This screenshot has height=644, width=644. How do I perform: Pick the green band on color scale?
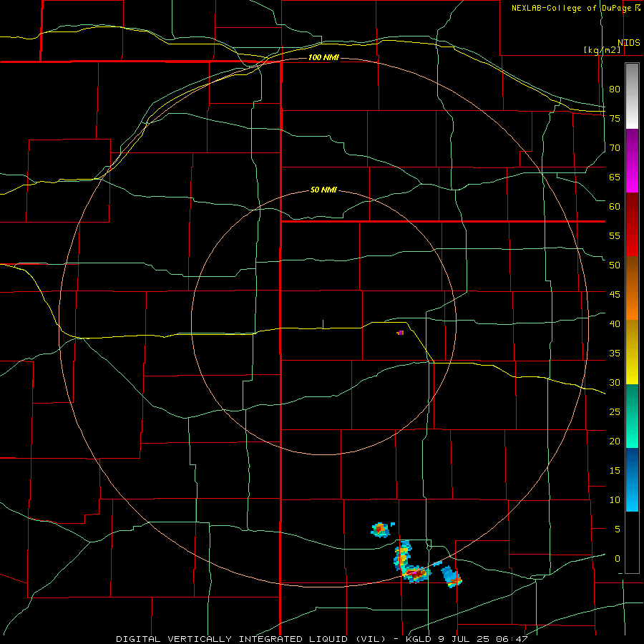632,416
